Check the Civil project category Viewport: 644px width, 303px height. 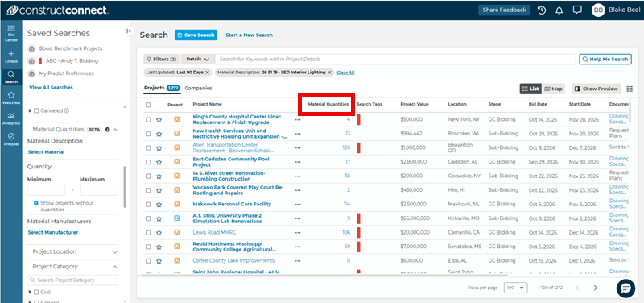36,292
